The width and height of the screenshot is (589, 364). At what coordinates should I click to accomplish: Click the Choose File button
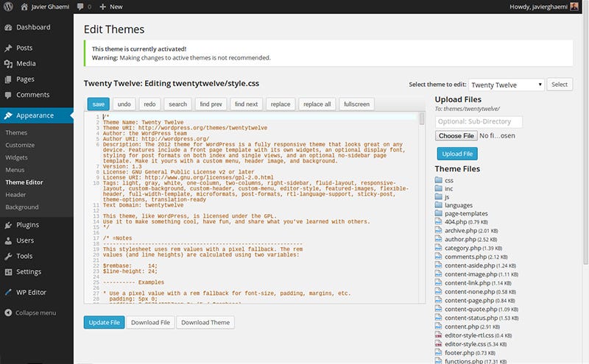[456, 136]
